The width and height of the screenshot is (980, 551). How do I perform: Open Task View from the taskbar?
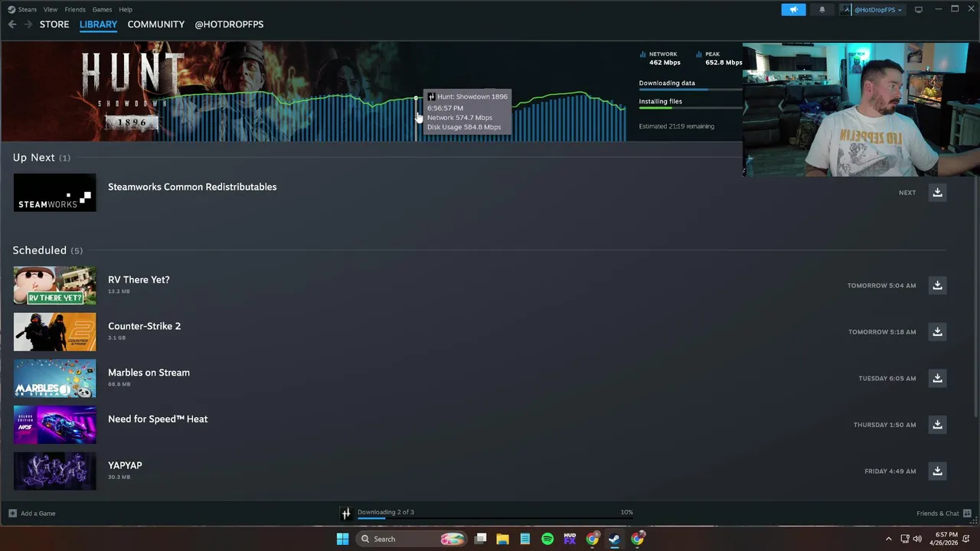click(480, 539)
